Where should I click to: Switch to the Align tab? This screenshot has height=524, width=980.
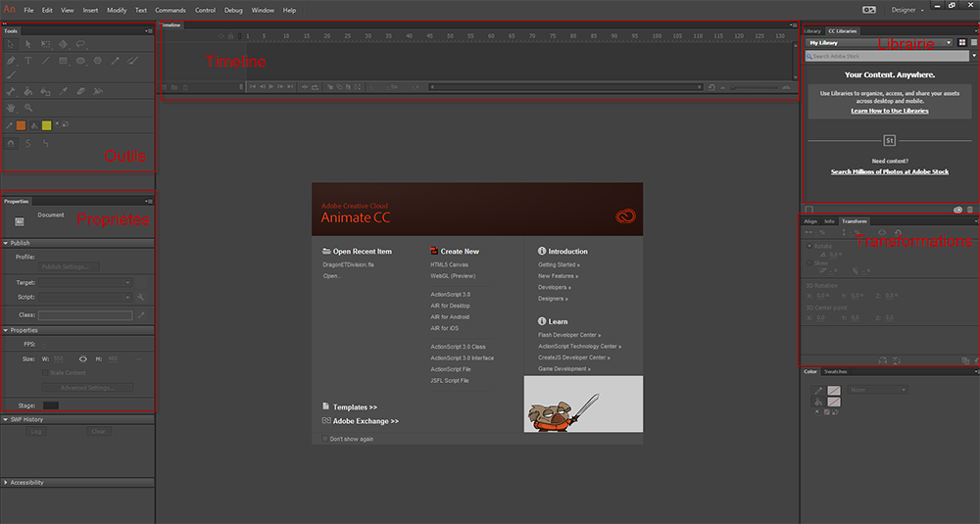810,221
